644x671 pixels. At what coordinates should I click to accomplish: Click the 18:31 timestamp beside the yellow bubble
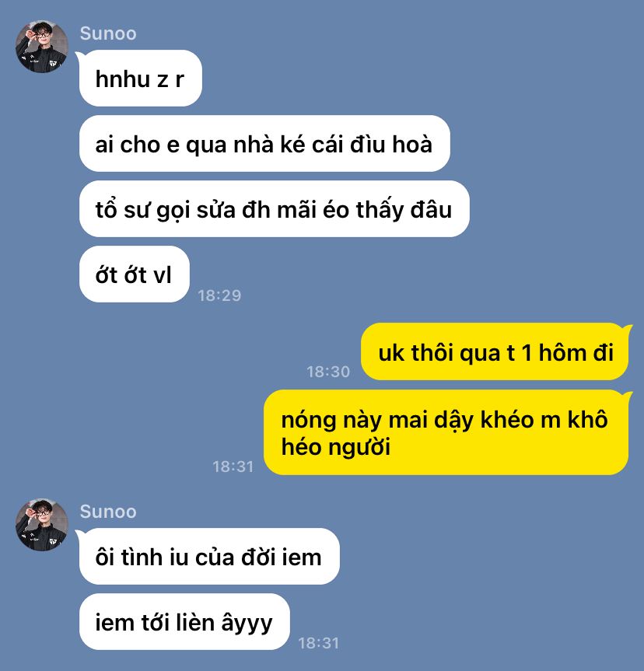(233, 467)
